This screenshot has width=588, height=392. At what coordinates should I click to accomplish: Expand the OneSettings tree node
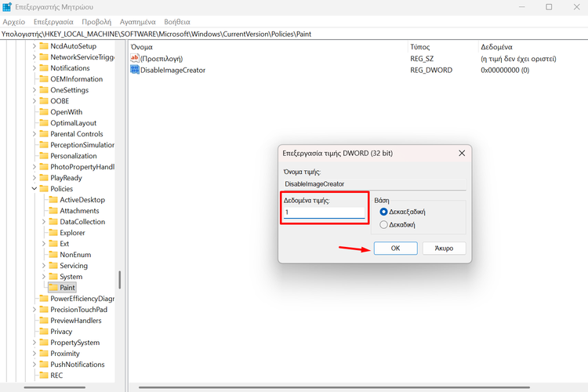(x=34, y=90)
